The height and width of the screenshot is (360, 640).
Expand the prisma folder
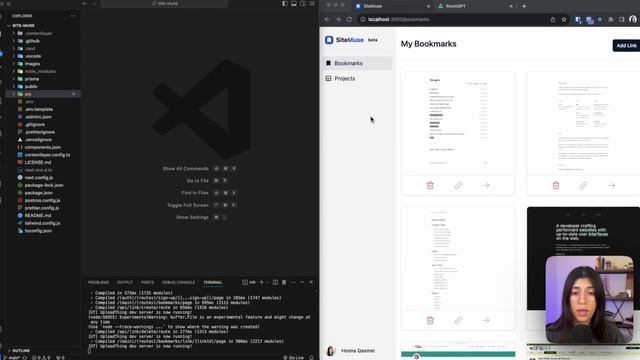click(x=32, y=79)
